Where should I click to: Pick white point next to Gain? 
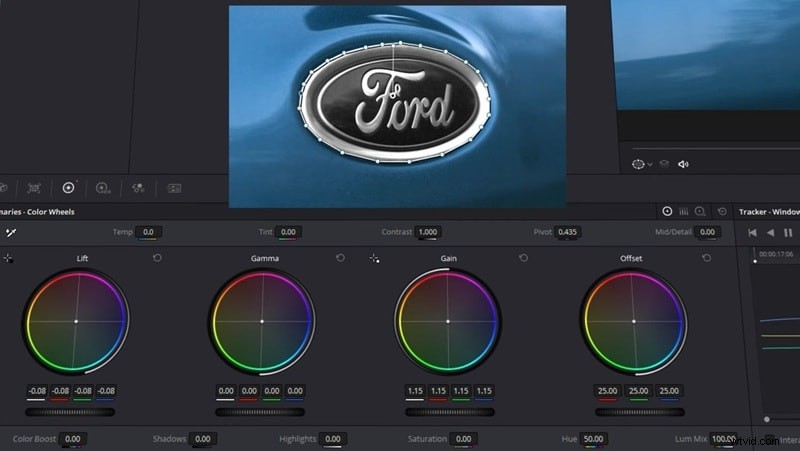(374, 259)
